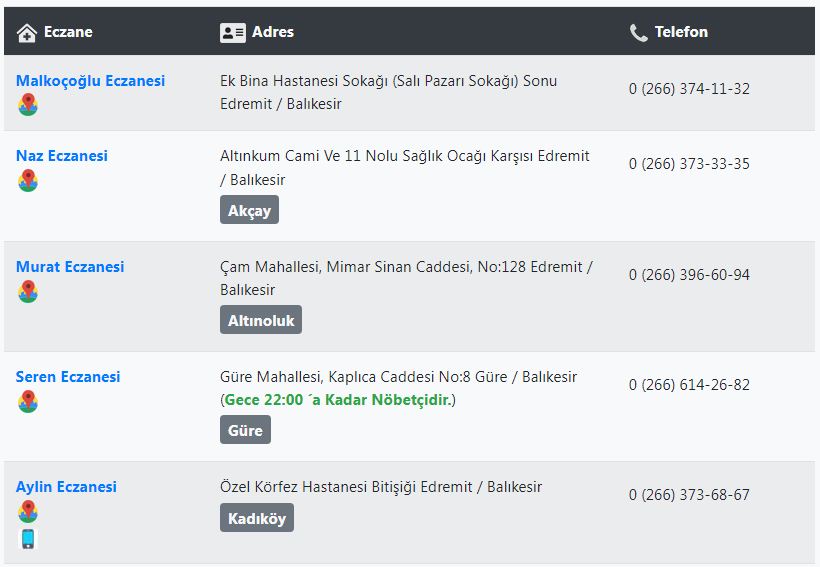Screen dimensions: 820x567
Task: Open Murat Eczanesi link
Action: coord(70,266)
